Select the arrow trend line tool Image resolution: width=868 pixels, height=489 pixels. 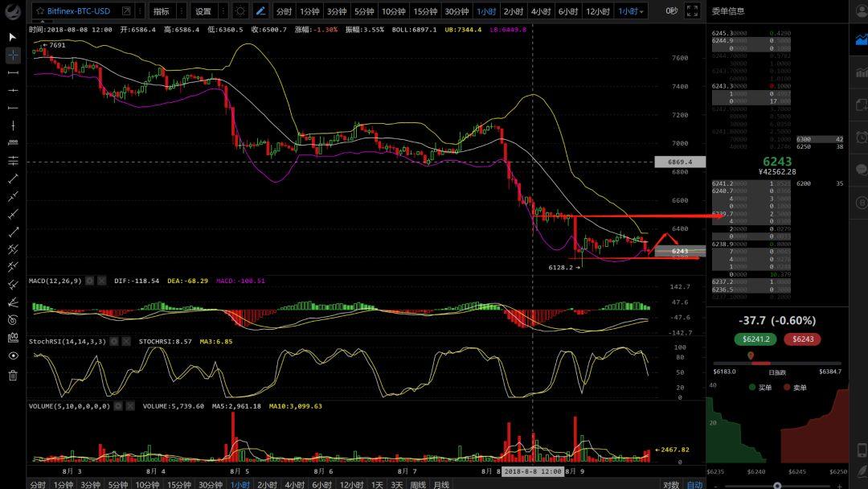pos(13,232)
